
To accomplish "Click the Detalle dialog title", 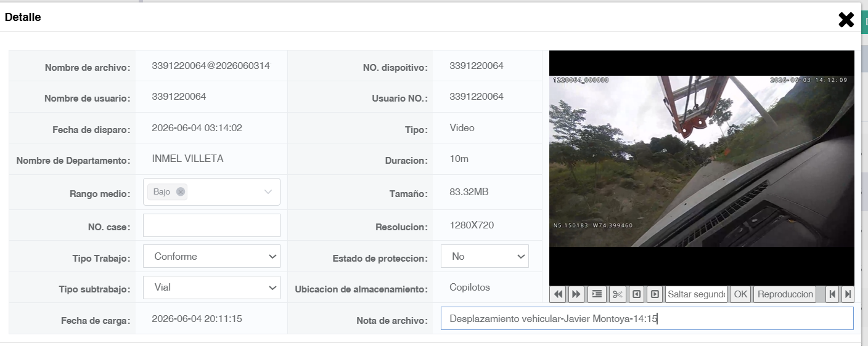I will coord(23,17).
